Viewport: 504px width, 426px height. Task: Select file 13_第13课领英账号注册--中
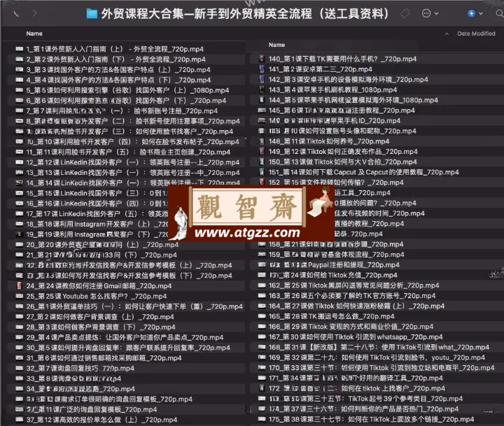tap(133, 172)
